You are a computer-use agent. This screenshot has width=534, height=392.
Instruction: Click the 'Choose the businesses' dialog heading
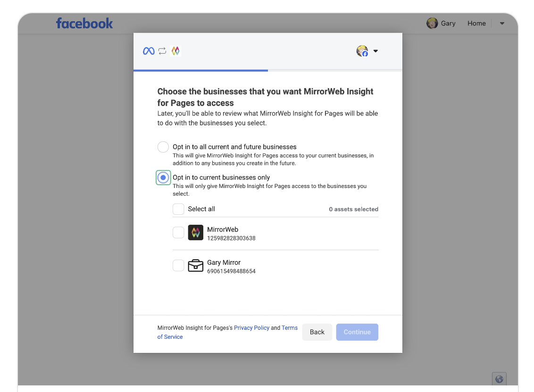click(265, 97)
